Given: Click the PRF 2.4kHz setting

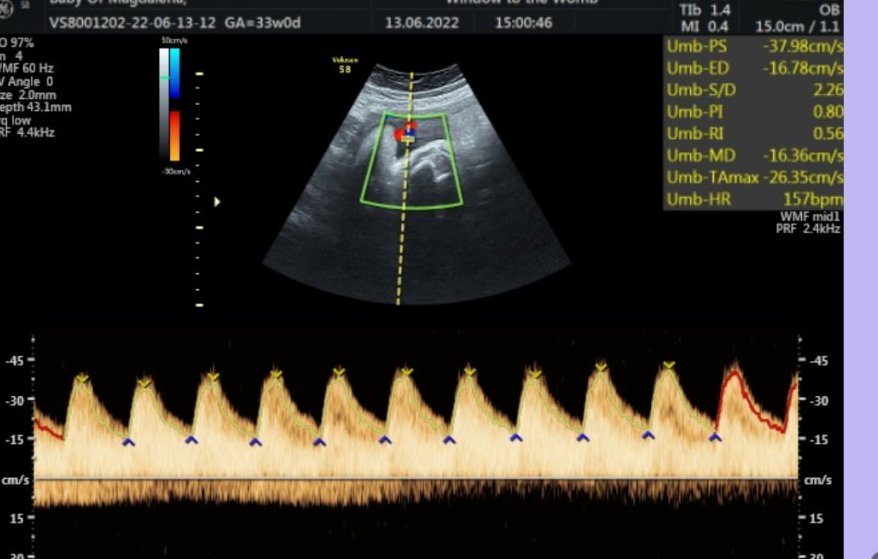Looking at the screenshot, I should 808,229.
